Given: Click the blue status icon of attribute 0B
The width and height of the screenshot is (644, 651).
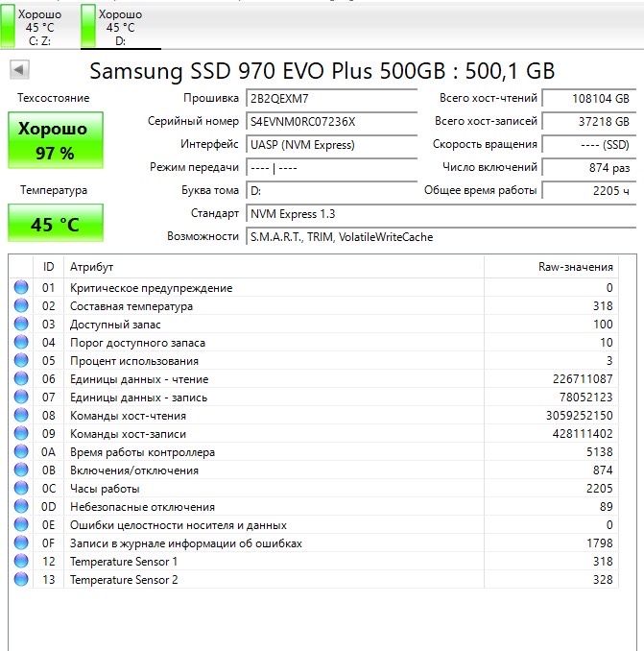Looking at the screenshot, I should click(21, 470).
